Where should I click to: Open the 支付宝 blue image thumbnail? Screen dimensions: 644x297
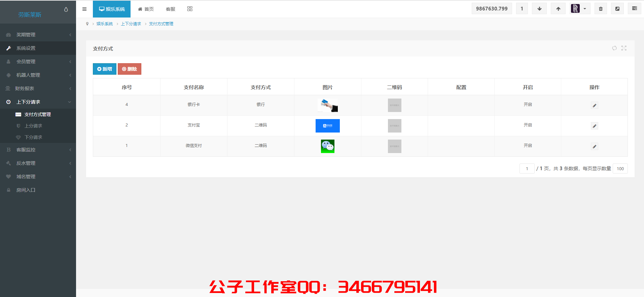(x=328, y=126)
